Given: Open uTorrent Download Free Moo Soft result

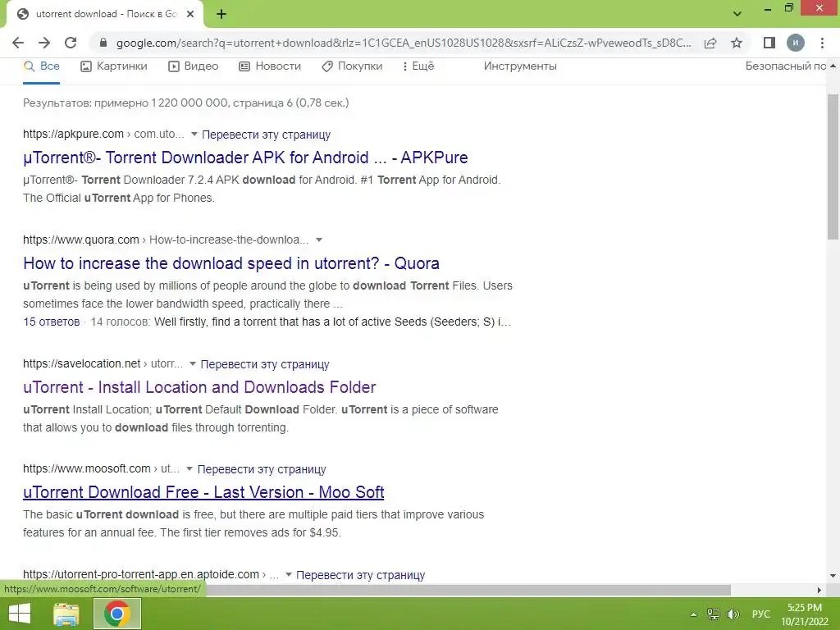Looking at the screenshot, I should 203,492.
